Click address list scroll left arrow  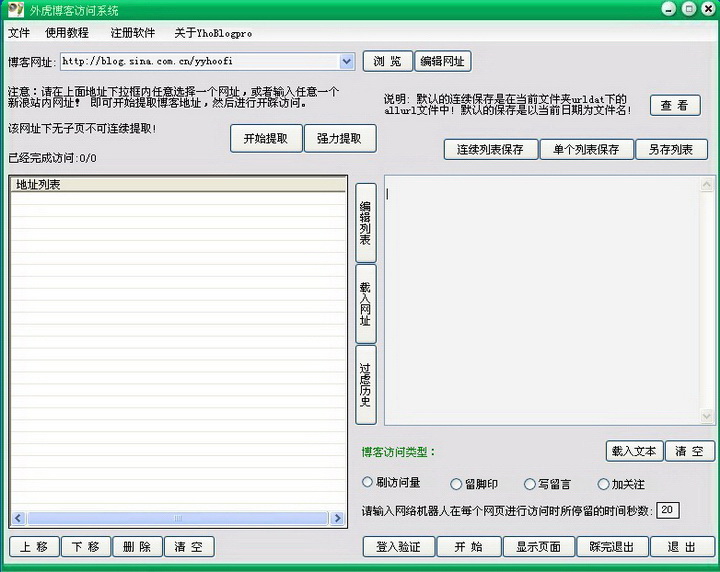click(x=18, y=518)
